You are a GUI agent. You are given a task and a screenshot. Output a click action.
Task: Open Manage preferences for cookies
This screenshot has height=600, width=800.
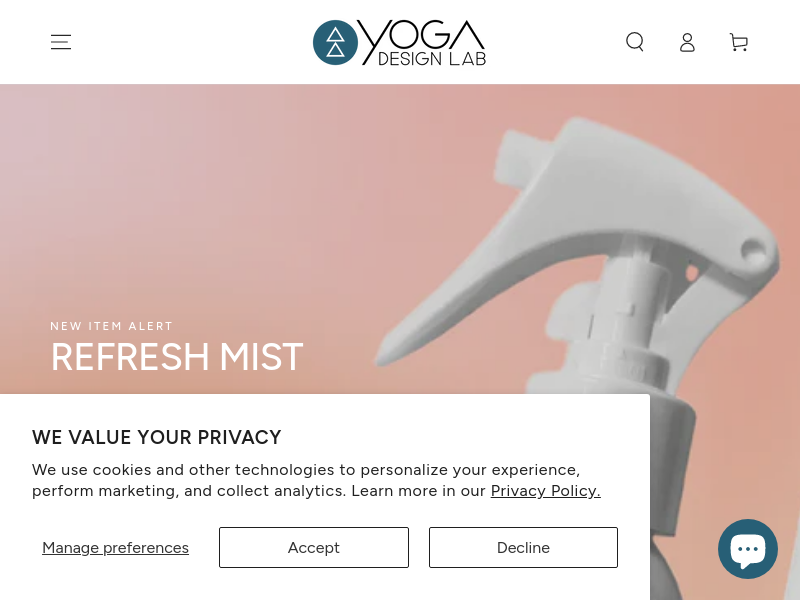coord(115,547)
